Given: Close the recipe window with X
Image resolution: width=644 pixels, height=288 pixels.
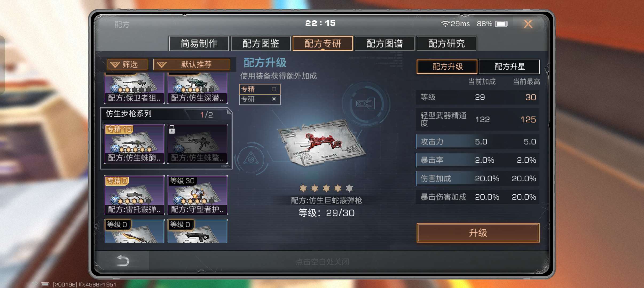Looking at the screenshot, I should [528, 24].
